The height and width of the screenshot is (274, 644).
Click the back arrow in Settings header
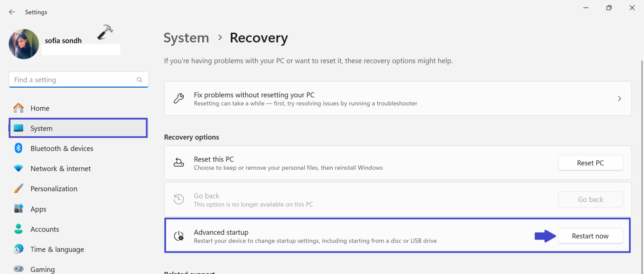point(12,12)
